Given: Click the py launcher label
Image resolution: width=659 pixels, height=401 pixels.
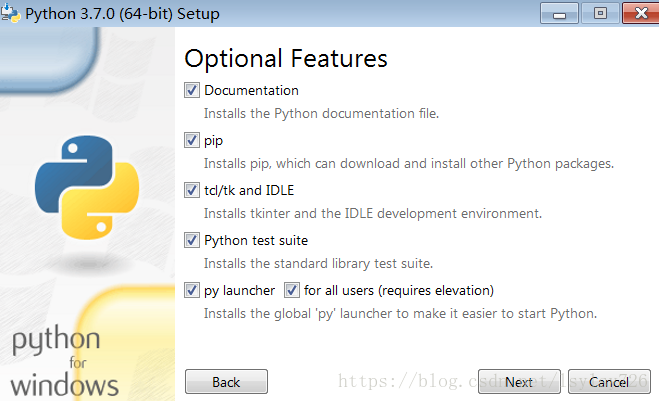Looking at the screenshot, I should tap(240, 291).
